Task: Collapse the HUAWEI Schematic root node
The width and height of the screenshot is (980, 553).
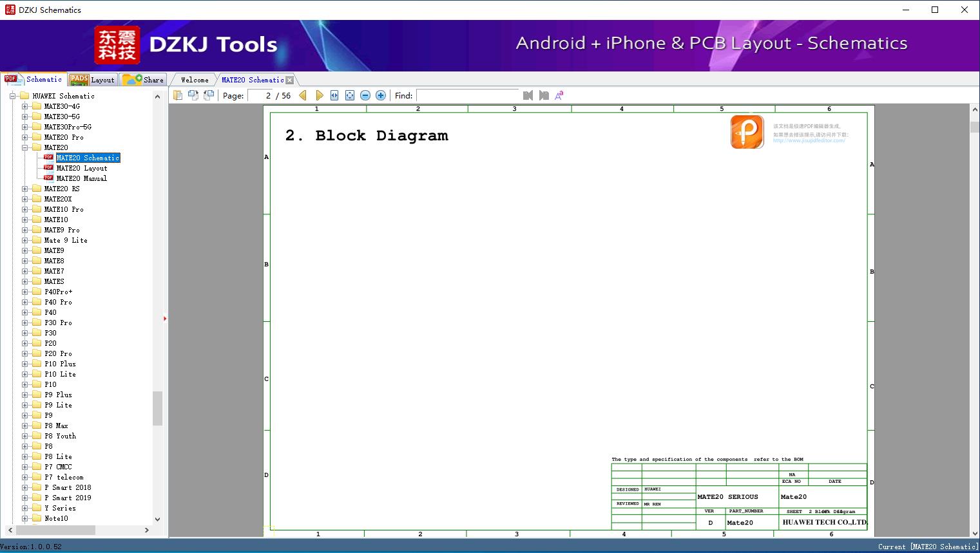Action: point(12,96)
